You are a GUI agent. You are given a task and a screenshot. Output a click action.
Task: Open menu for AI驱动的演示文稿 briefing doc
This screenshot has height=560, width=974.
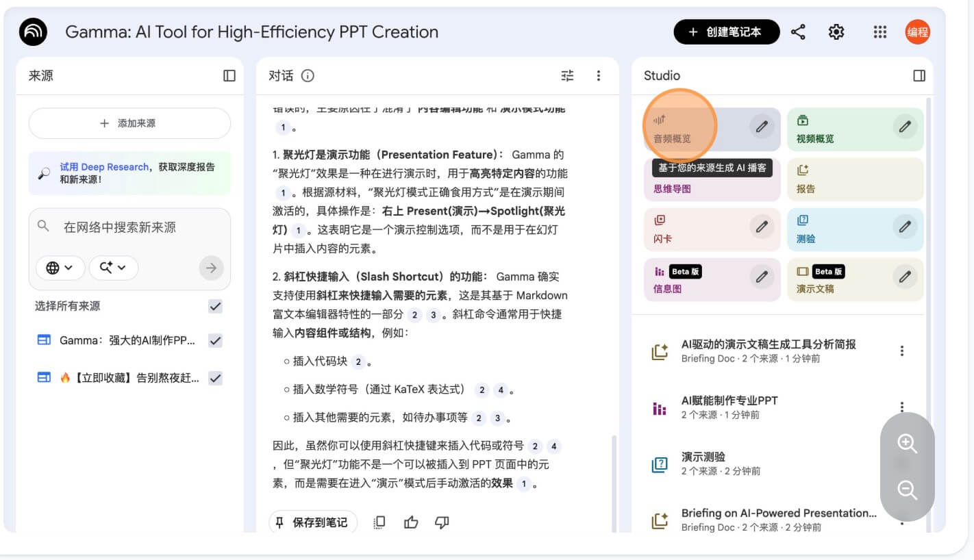(902, 351)
